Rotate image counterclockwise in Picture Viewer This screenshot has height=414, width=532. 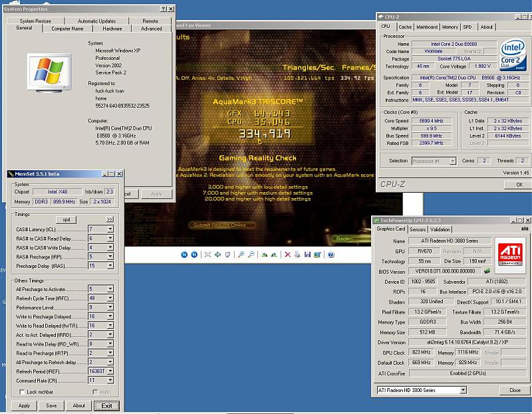274,255
